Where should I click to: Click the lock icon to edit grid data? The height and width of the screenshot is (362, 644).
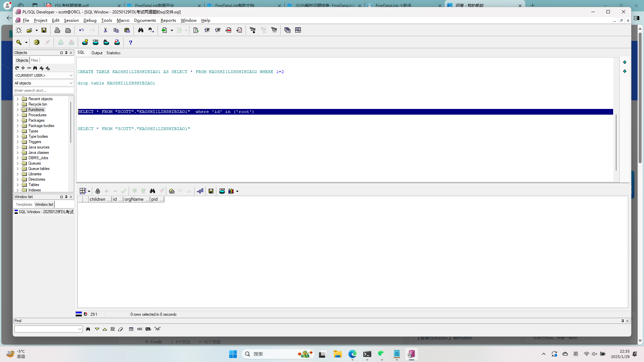point(98,191)
